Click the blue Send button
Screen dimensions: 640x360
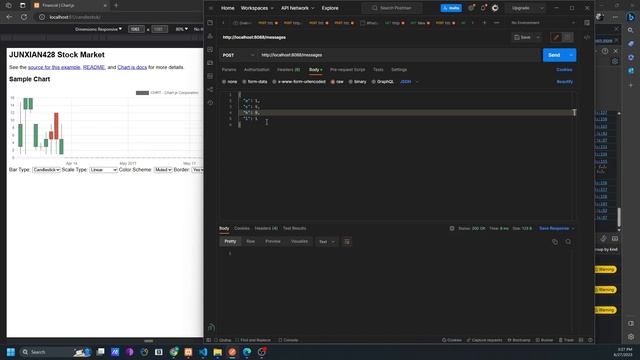(554, 55)
